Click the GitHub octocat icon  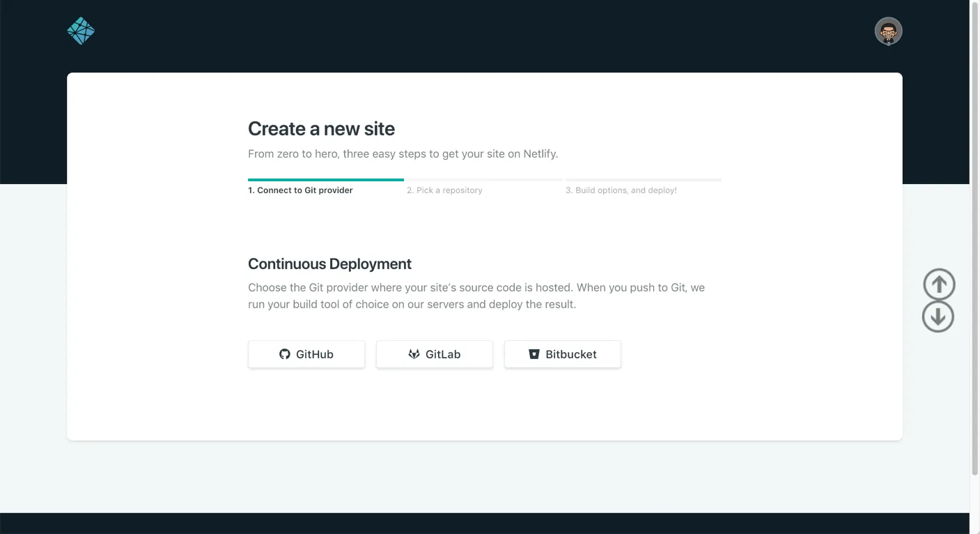[x=284, y=354]
